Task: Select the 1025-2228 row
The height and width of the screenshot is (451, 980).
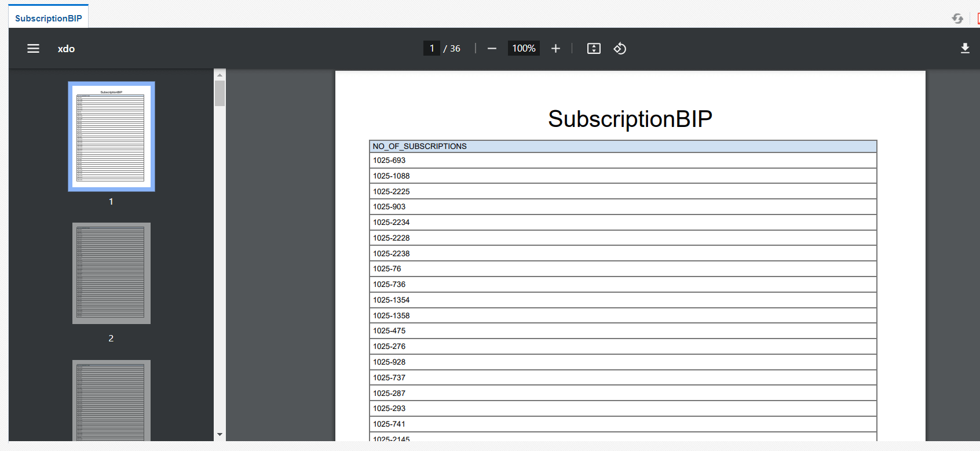Action: [623, 238]
